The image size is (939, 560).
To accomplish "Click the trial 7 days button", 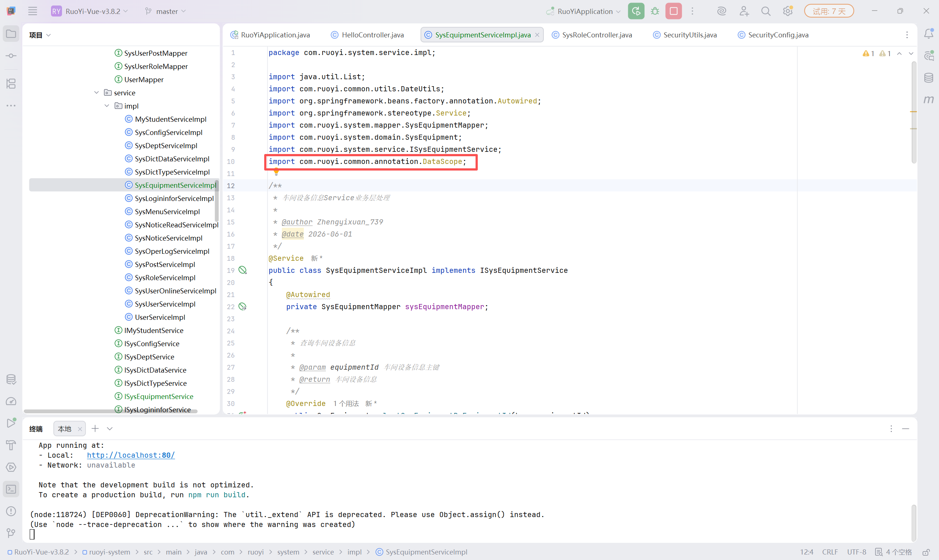I will [x=829, y=11].
